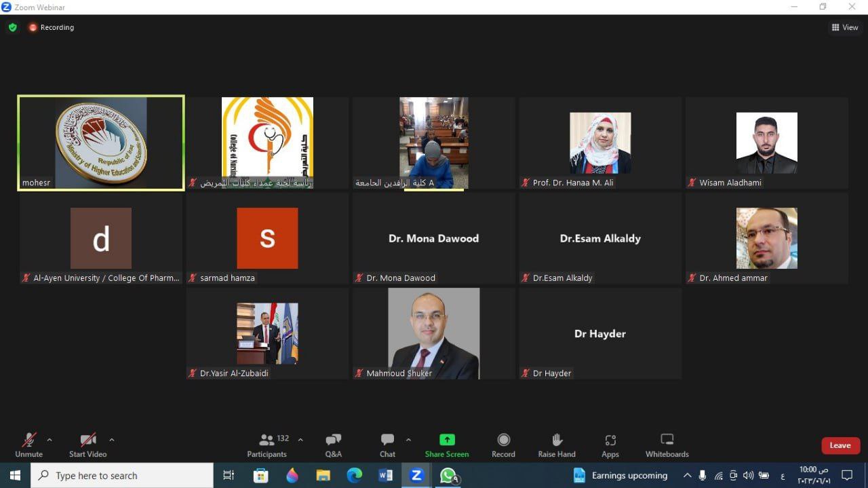This screenshot has width=868, height=488.
Task: Open the View layout menu
Action: click(844, 27)
